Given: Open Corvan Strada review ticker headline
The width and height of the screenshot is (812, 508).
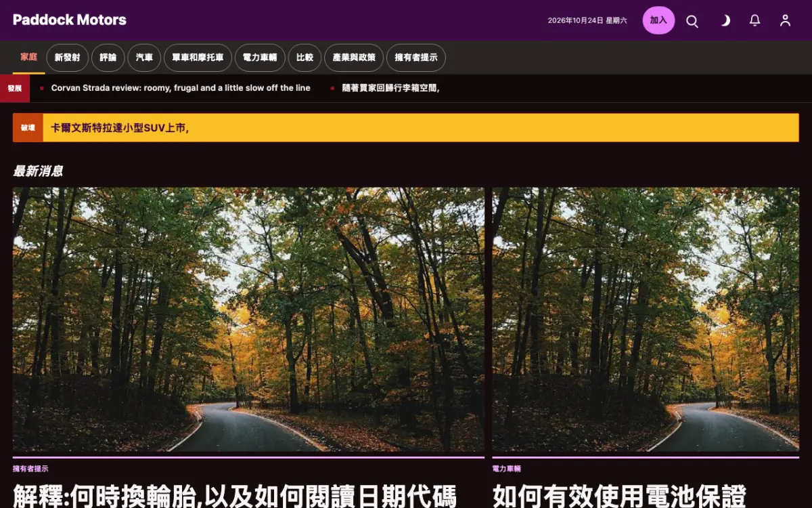Looking at the screenshot, I should point(181,88).
